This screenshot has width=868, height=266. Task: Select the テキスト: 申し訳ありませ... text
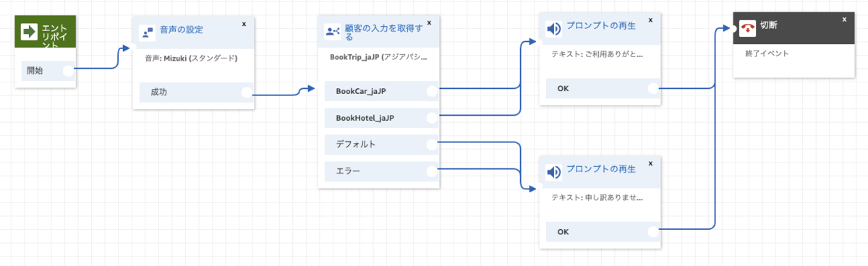(597, 197)
